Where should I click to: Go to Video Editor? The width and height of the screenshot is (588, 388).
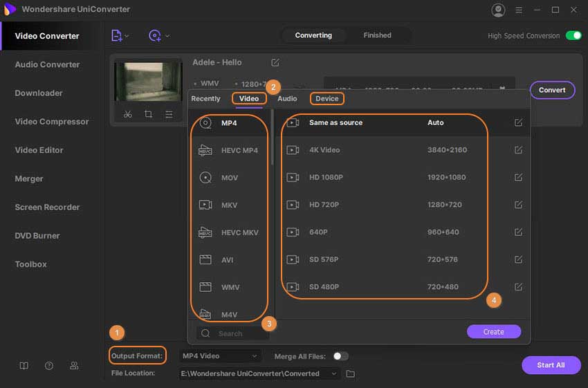(39, 150)
